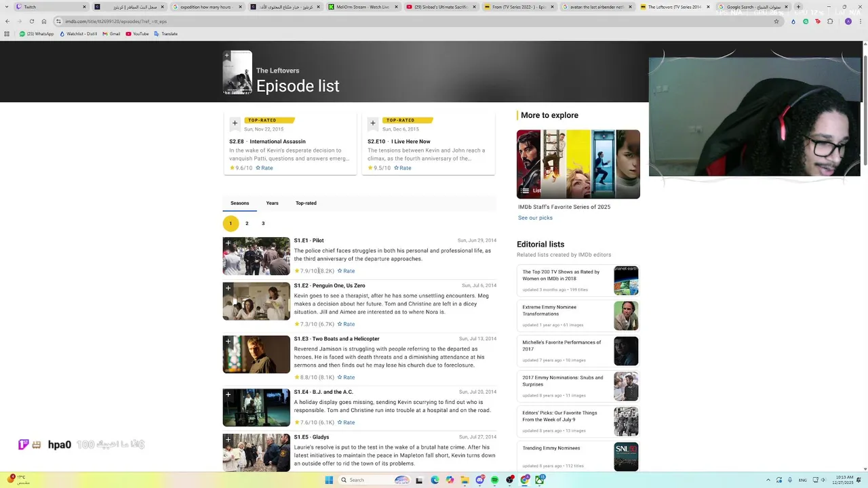868x488 pixels.
Task: Open The Leftovers title link in the header
Action: click(277, 70)
